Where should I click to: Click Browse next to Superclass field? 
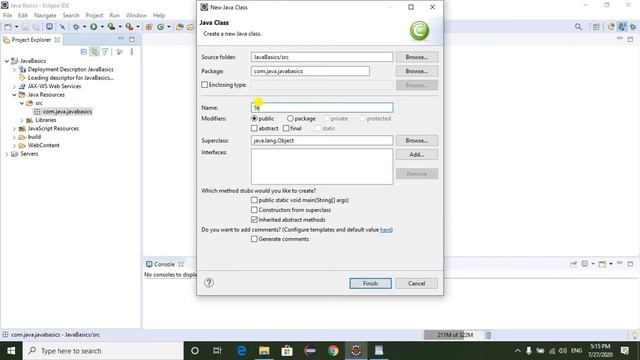pyautogui.click(x=417, y=140)
